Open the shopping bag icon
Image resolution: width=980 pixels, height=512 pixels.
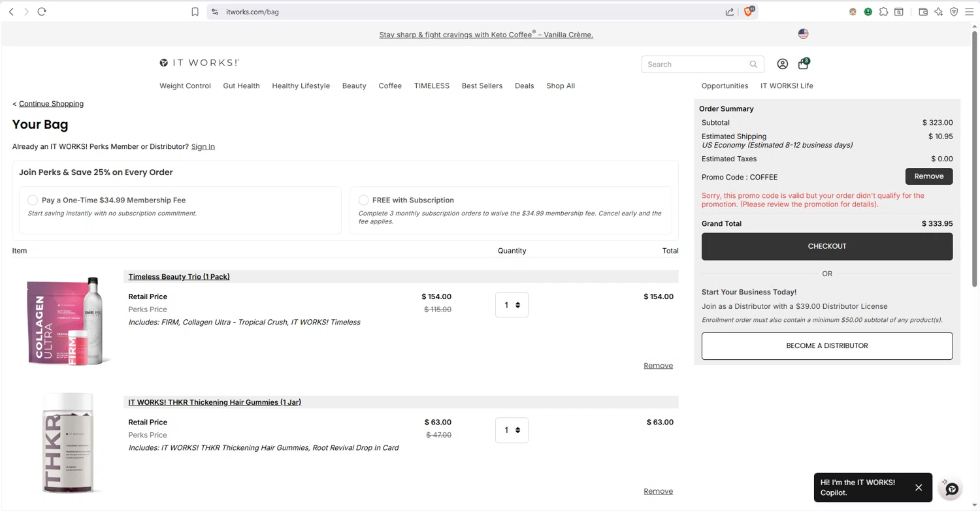pyautogui.click(x=803, y=64)
